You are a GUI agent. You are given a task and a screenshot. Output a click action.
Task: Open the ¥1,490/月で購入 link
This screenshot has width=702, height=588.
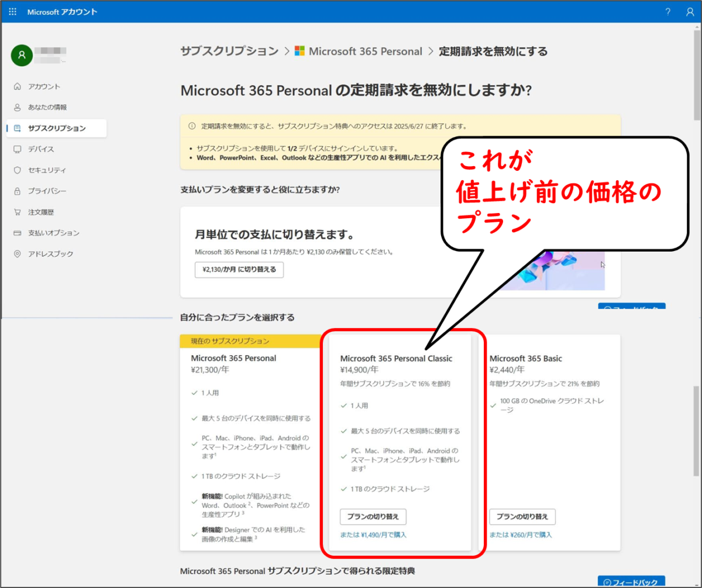click(374, 535)
